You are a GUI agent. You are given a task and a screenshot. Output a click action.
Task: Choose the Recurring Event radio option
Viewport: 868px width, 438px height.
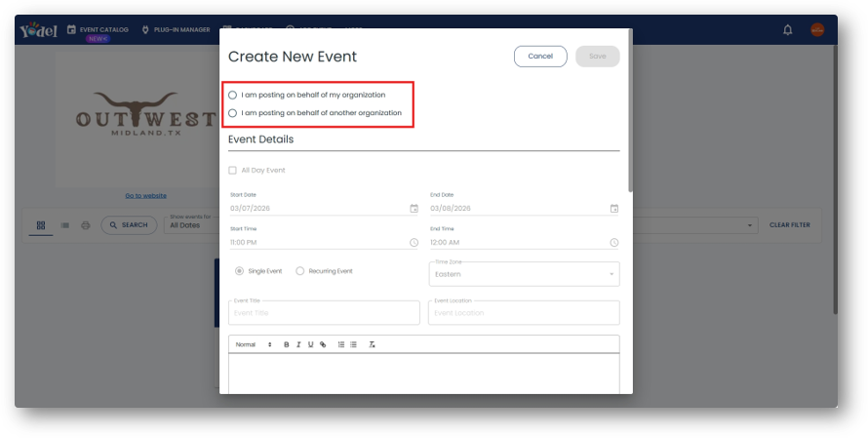pyautogui.click(x=300, y=271)
